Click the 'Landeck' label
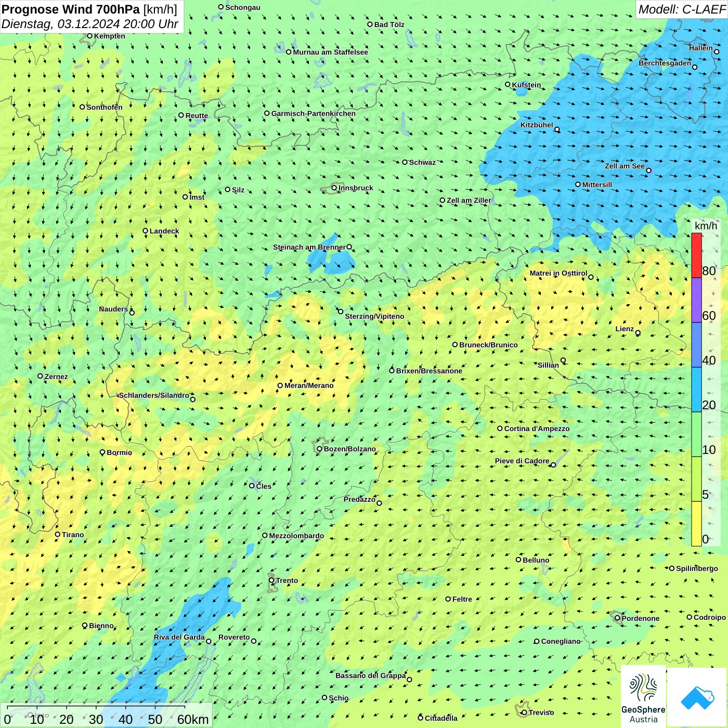The image size is (728, 728). pos(164,231)
